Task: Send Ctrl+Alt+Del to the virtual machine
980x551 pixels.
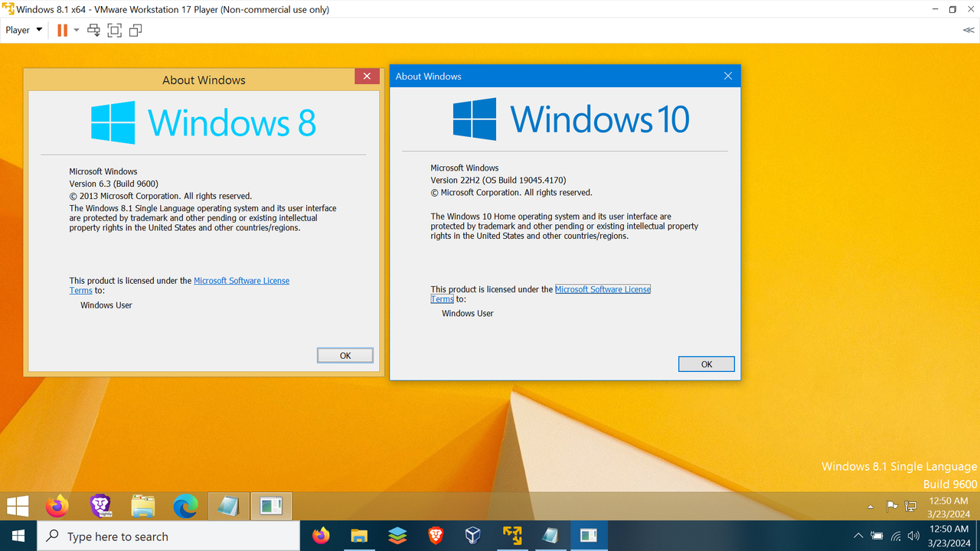Action: (x=93, y=30)
